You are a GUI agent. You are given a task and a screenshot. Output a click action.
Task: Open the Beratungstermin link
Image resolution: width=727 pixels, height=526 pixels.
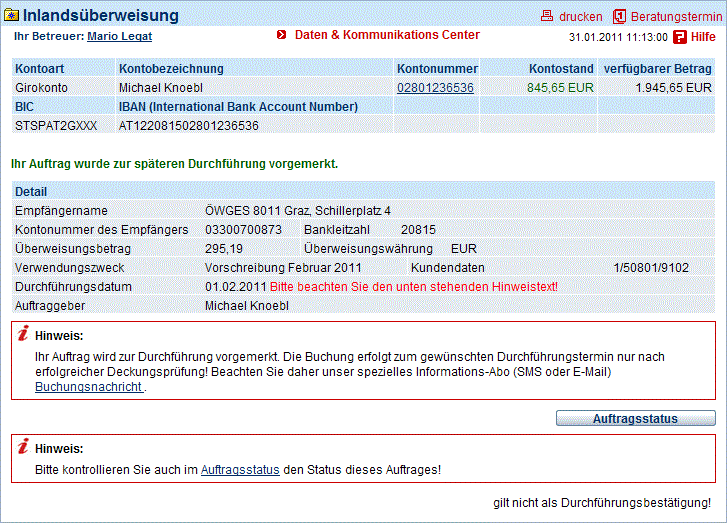coord(676,17)
